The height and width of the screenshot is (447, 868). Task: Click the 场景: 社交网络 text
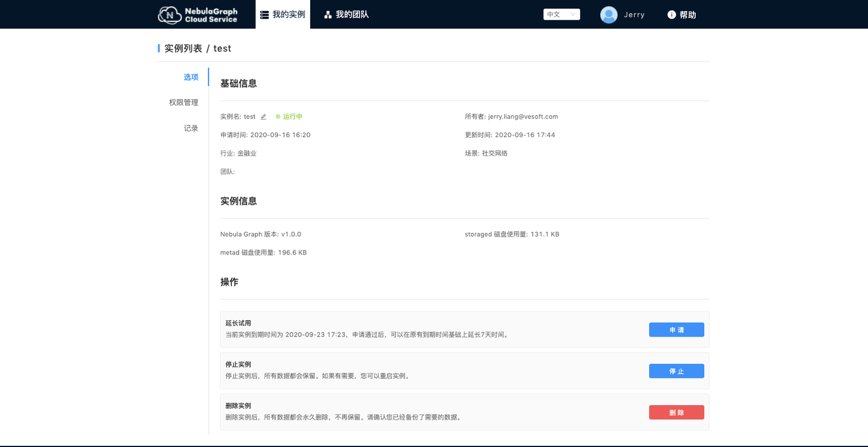(486, 153)
